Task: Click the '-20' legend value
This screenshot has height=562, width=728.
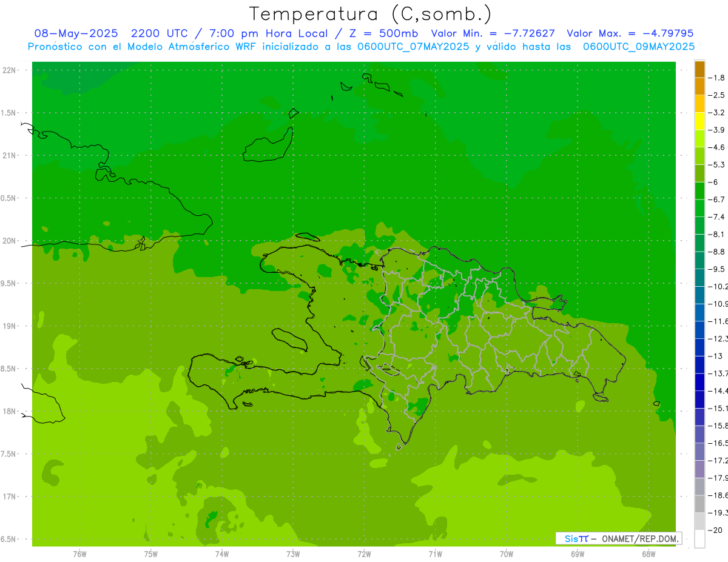Action: pyautogui.click(x=716, y=530)
